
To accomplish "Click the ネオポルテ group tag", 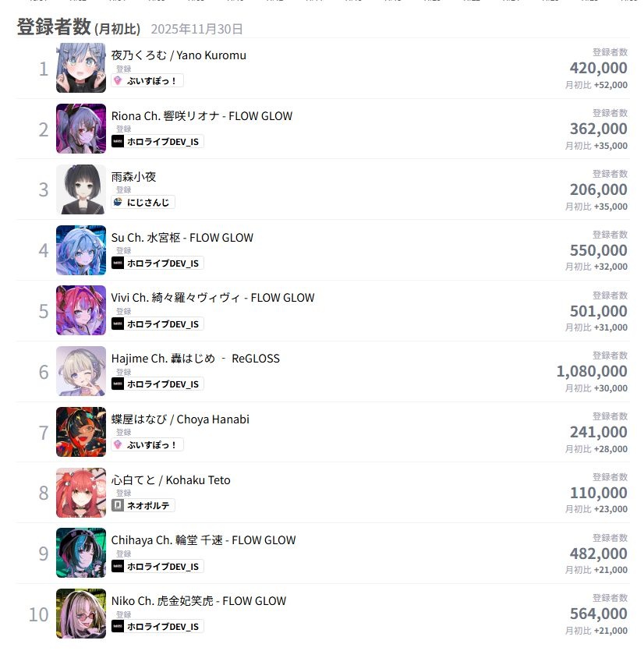I will pyautogui.click(x=143, y=506).
